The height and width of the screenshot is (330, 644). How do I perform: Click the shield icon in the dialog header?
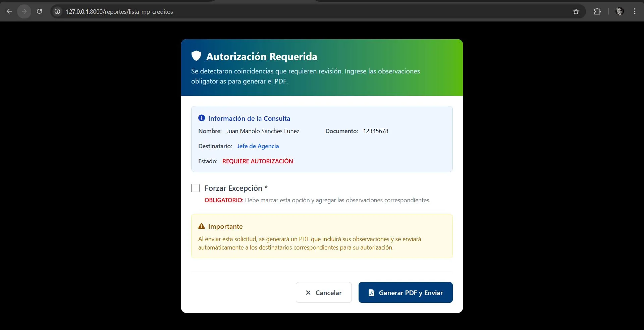pyautogui.click(x=196, y=56)
